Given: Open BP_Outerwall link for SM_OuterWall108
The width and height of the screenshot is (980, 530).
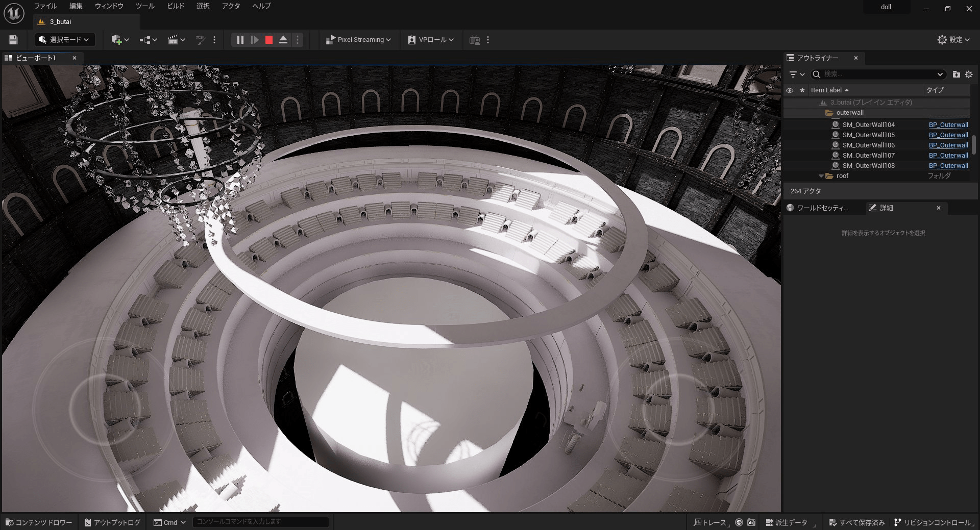Looking at the screenshot, I should point(948,166).
